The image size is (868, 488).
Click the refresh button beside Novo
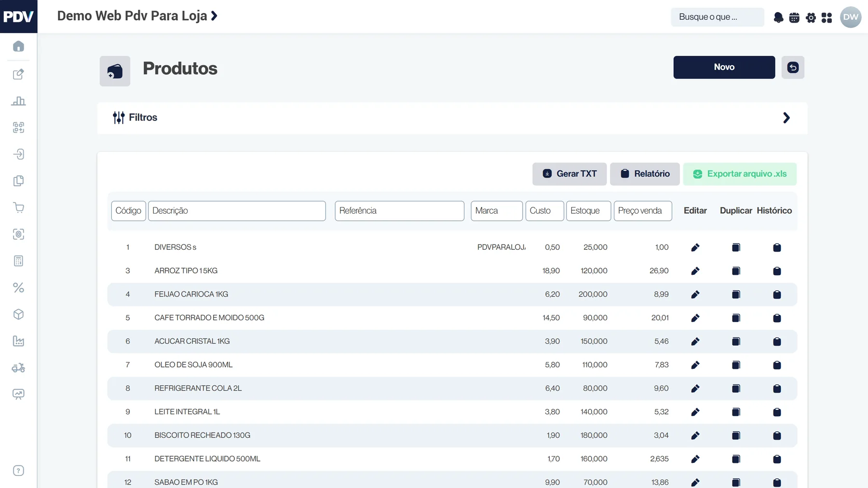(793, 68)
